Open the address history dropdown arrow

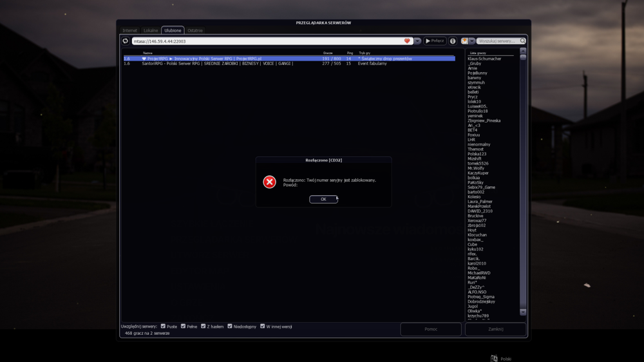click(418, 41)
